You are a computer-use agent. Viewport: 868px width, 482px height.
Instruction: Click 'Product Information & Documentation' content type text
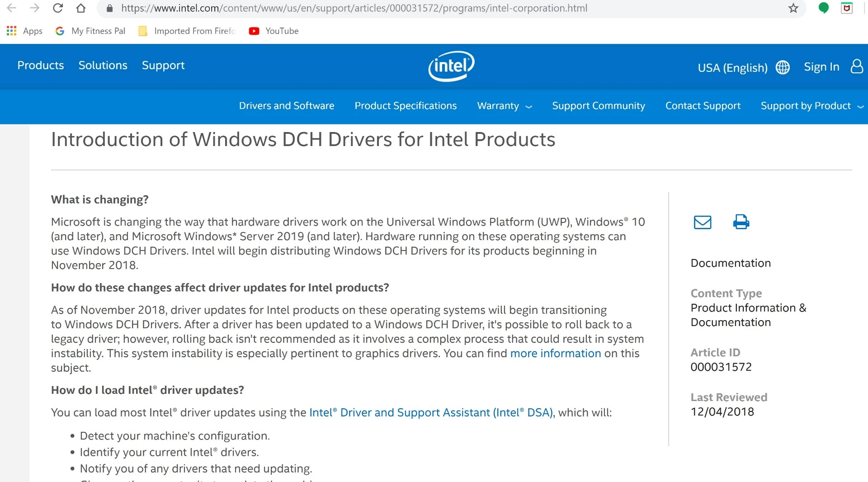click(748, 315)
